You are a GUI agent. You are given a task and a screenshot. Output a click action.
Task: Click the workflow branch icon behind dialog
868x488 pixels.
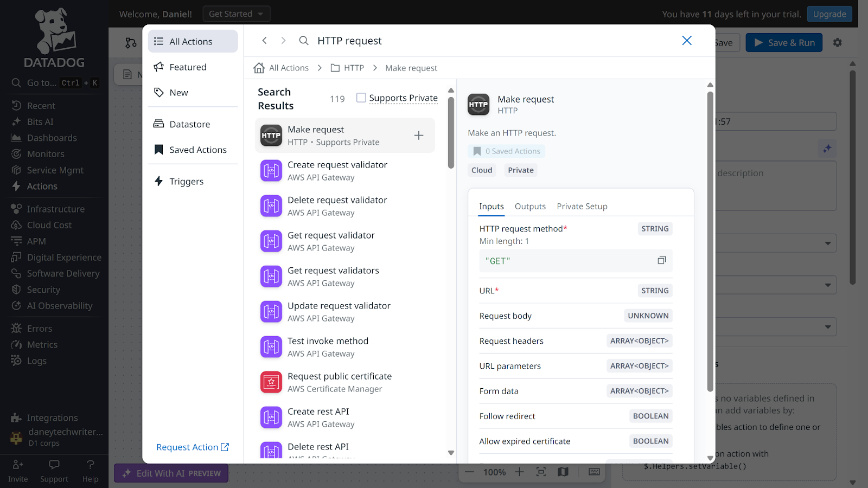point(131,43)
